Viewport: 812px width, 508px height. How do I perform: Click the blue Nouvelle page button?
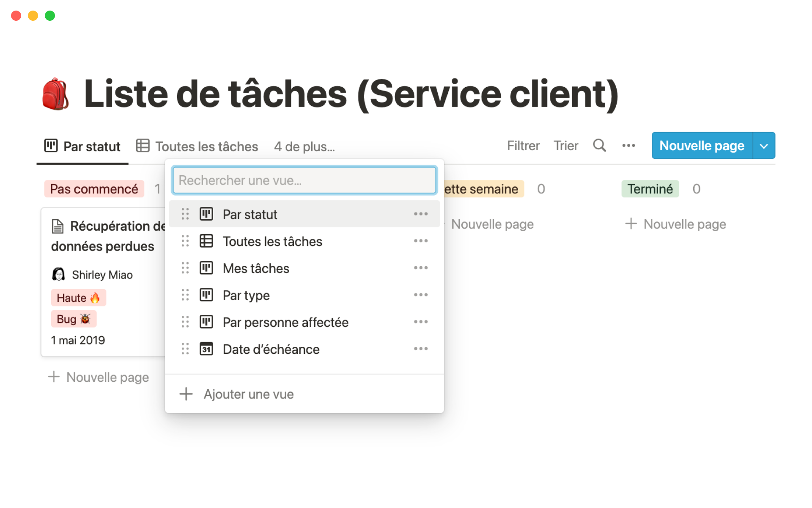click(x=702, y=146)
